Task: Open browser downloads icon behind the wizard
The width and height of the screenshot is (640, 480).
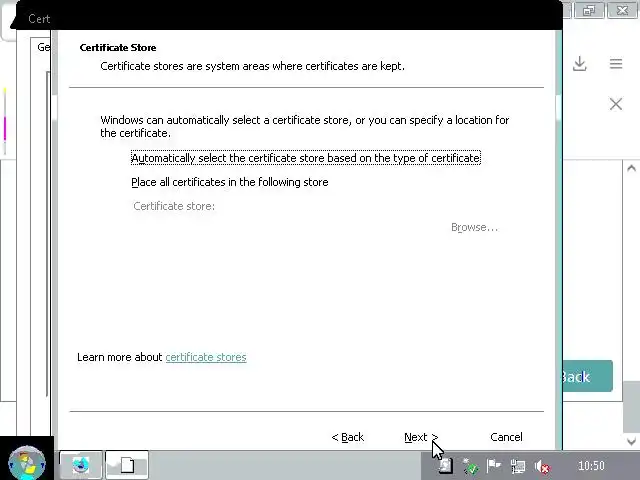Action: pos(580,64)
